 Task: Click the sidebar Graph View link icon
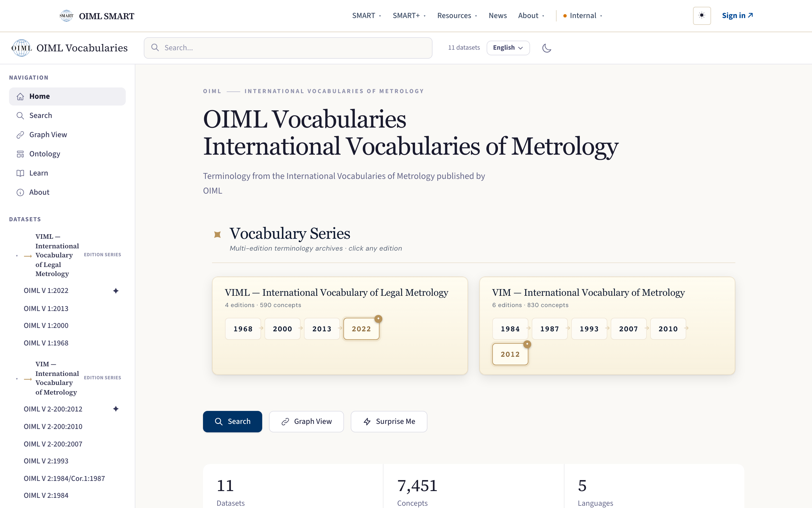[20, 135]
